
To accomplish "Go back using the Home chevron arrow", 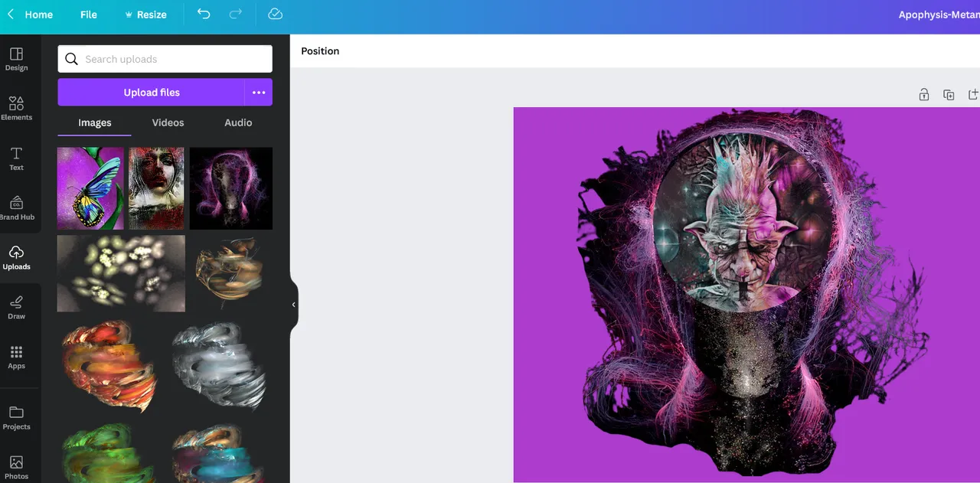I will click(11, 15).
